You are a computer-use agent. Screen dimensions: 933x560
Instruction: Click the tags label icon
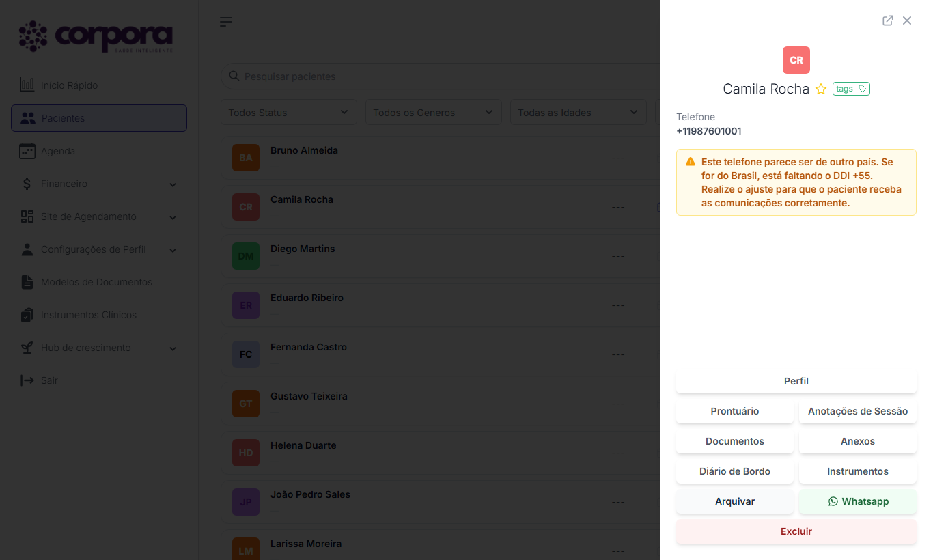coord(863,89)
